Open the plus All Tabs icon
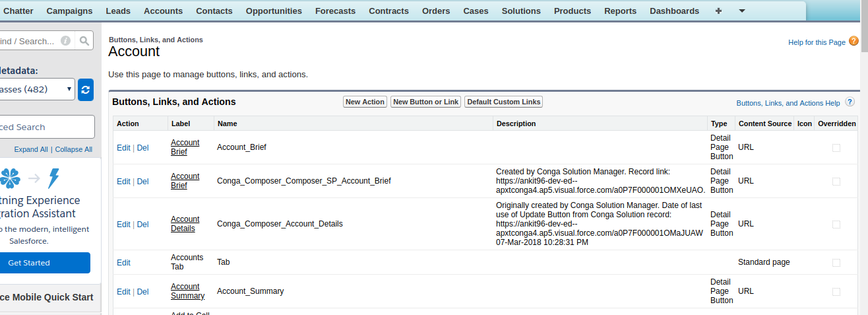The width and height of the screenshot is (868, 315). click(718, 11)
